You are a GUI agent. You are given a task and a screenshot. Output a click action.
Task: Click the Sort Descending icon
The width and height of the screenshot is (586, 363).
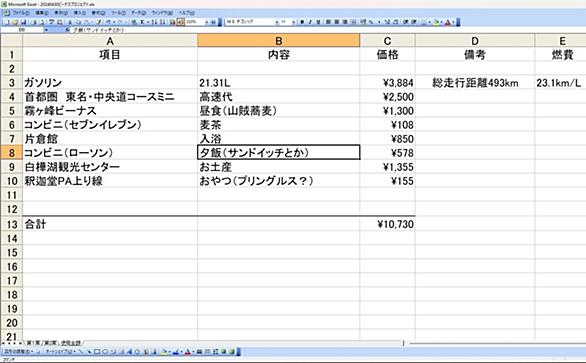click(x=163, y=22)
